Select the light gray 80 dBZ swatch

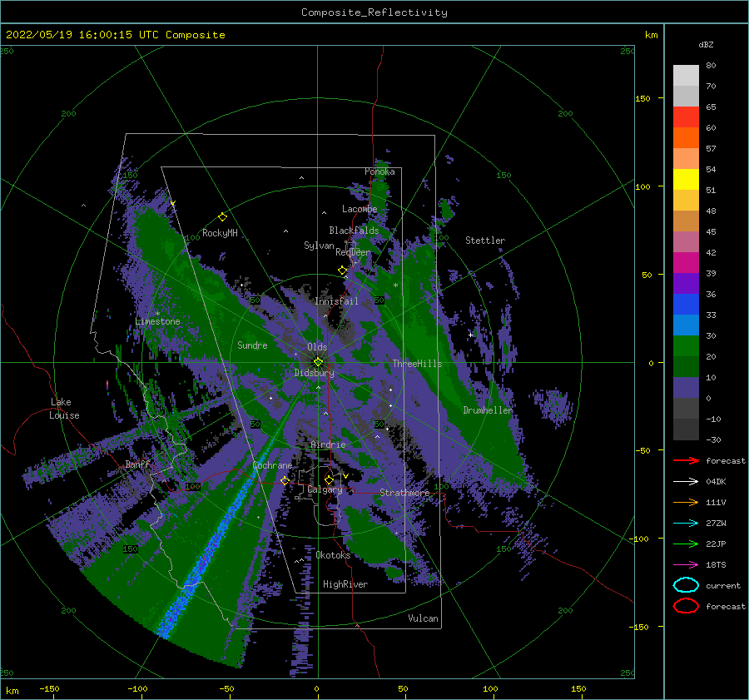click(x=686, y=75)
